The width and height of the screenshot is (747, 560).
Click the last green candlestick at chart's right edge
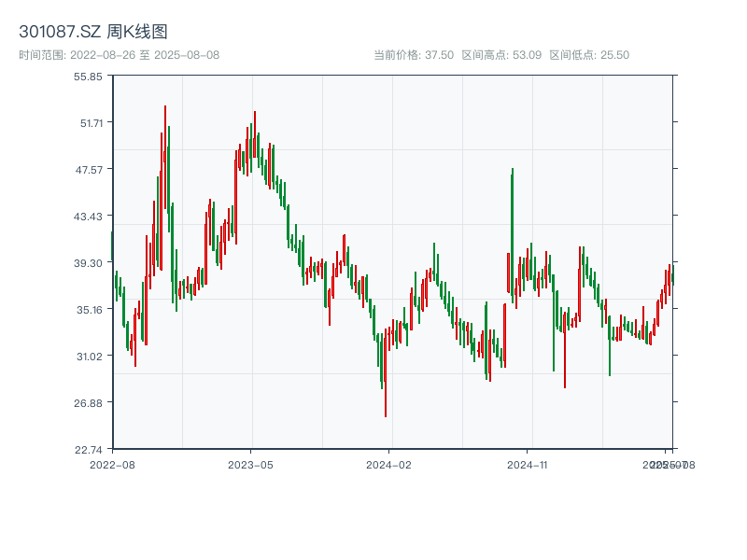pos(673,275)
